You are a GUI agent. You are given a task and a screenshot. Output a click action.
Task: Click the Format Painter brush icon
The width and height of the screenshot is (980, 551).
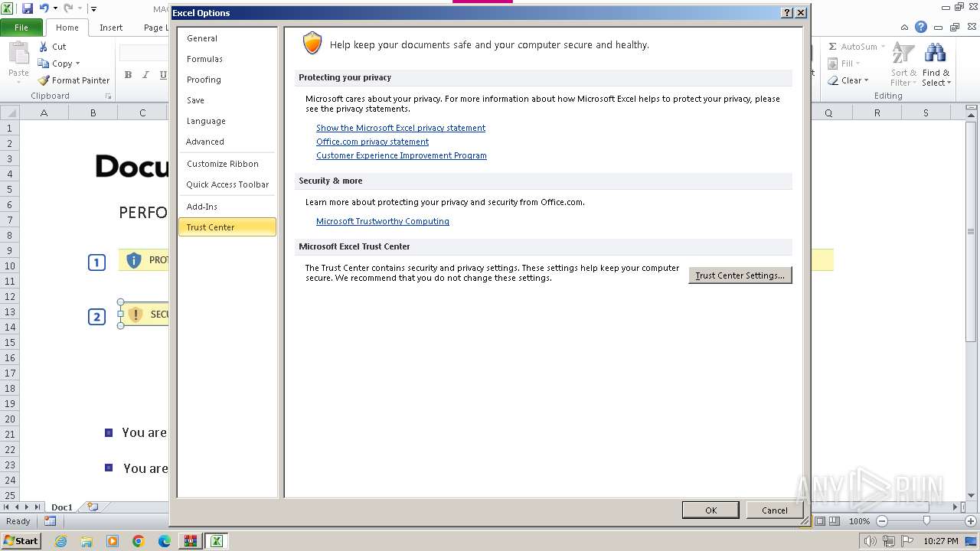pos(44,80)
